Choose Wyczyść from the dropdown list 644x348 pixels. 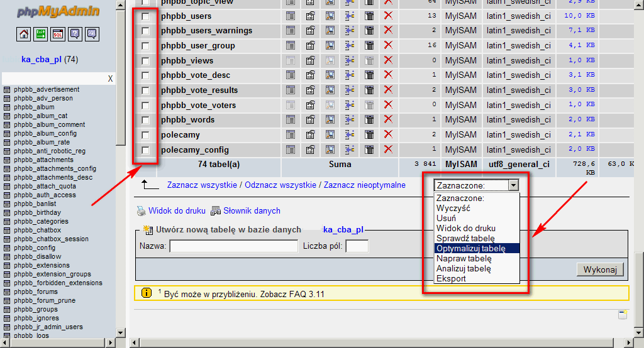477,208
